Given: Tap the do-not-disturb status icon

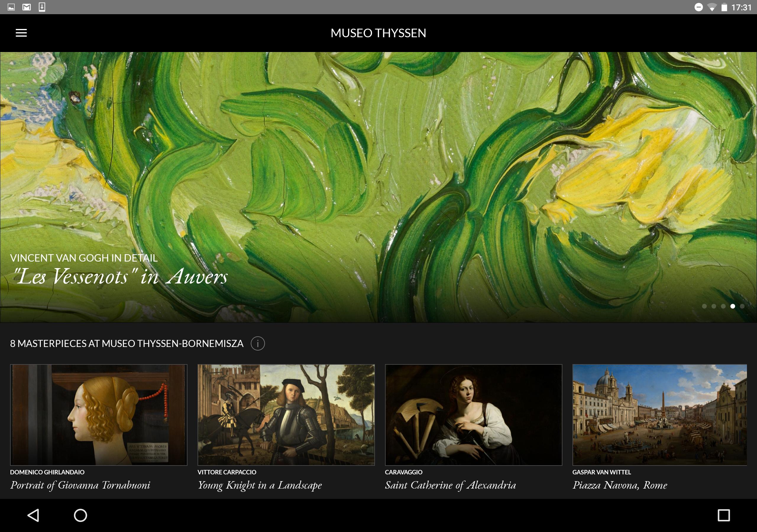Looking at the screenshot, I should (698, 7).
